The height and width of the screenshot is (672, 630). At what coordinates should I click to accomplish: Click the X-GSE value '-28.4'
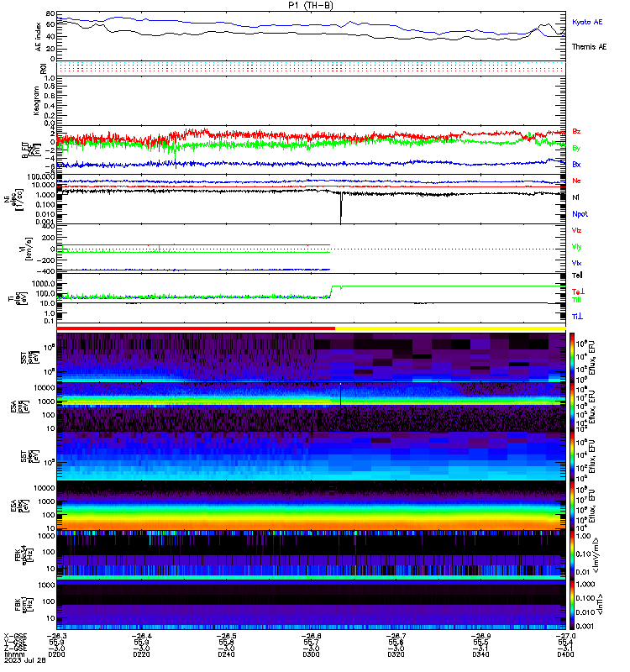pos(141,636)
